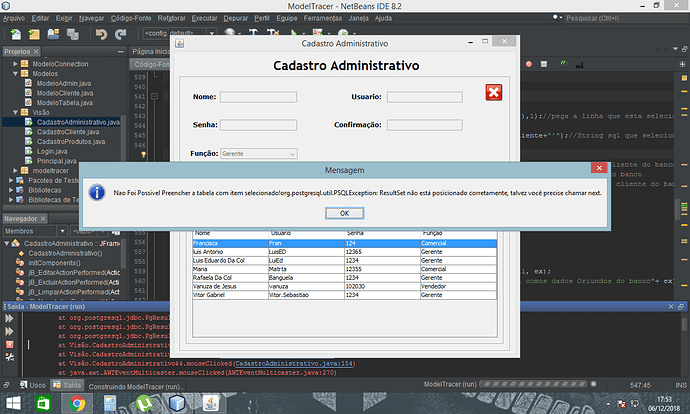Open uTorrent from the taskbar
Screen dimensions: 690x414
144,403
